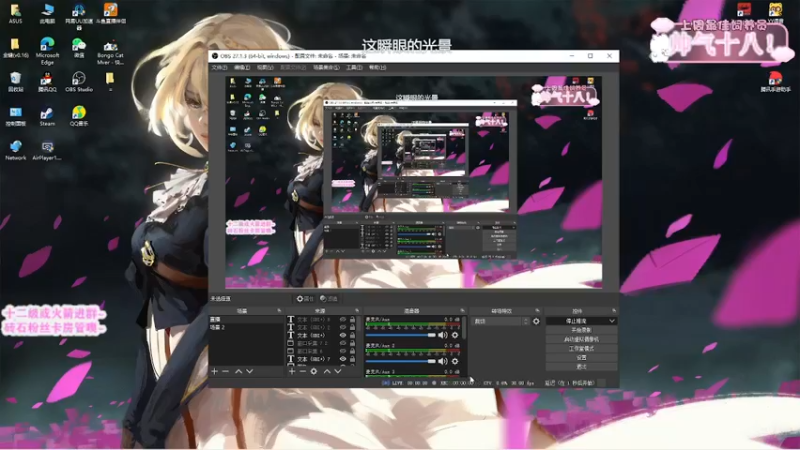This screenshot has height=450, width=800.
Task: Pop out the Scenes (场景) dock panel
Action: [x=279, y=311]
